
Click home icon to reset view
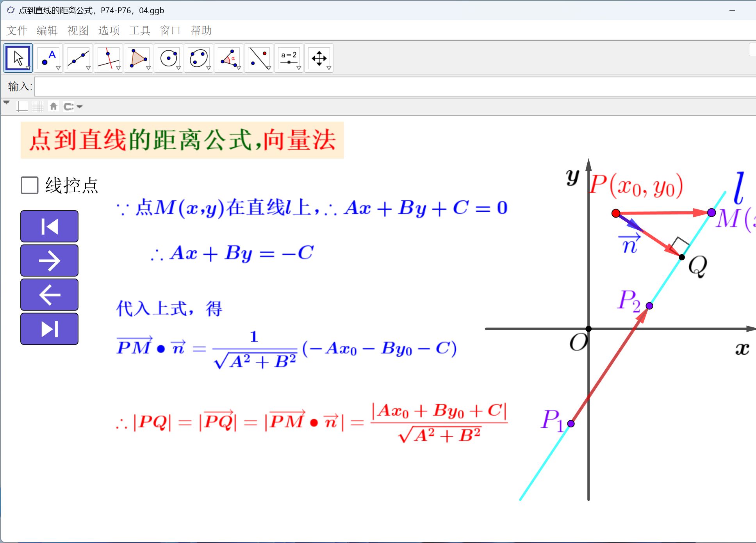[x=53, y=106]
